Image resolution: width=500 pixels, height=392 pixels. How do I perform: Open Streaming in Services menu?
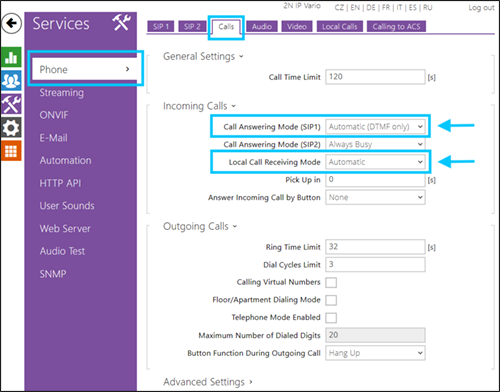click(62, 93)
